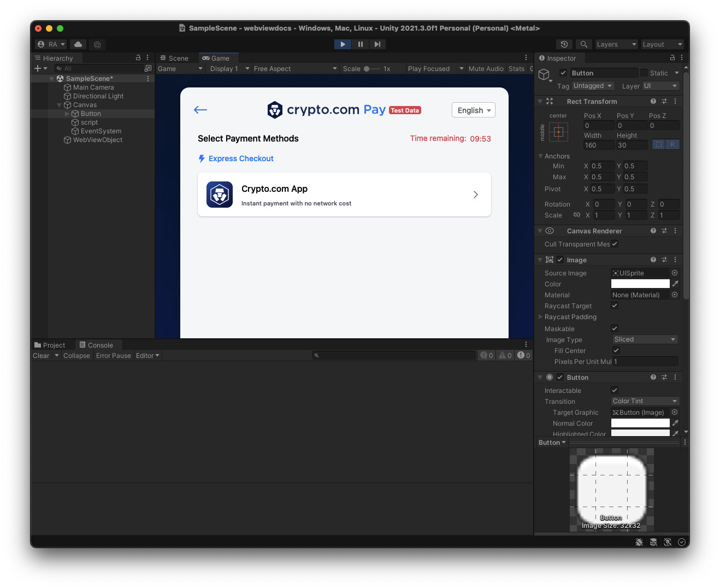Pick Image color with eyedropper icon
720x588 pixels.
point(675,284)
